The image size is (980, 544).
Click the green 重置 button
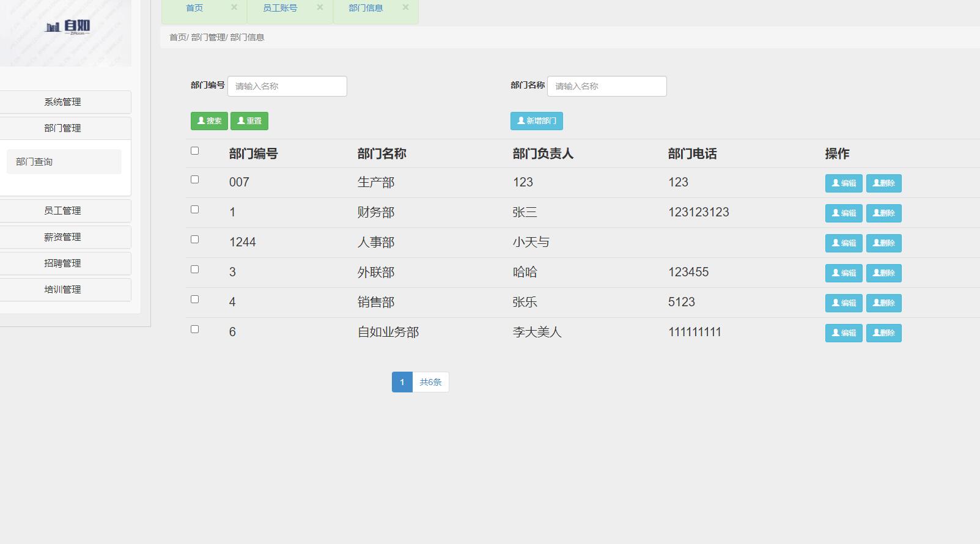[x=249, y=121]
